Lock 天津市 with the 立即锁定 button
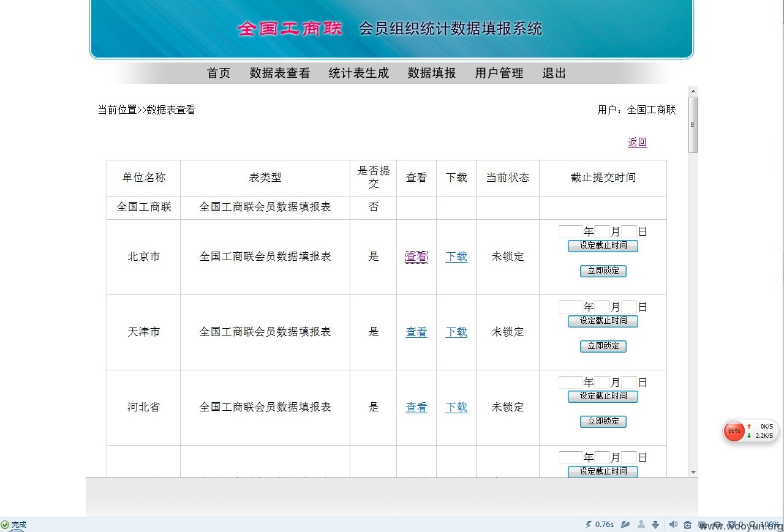 pos(603,346)
